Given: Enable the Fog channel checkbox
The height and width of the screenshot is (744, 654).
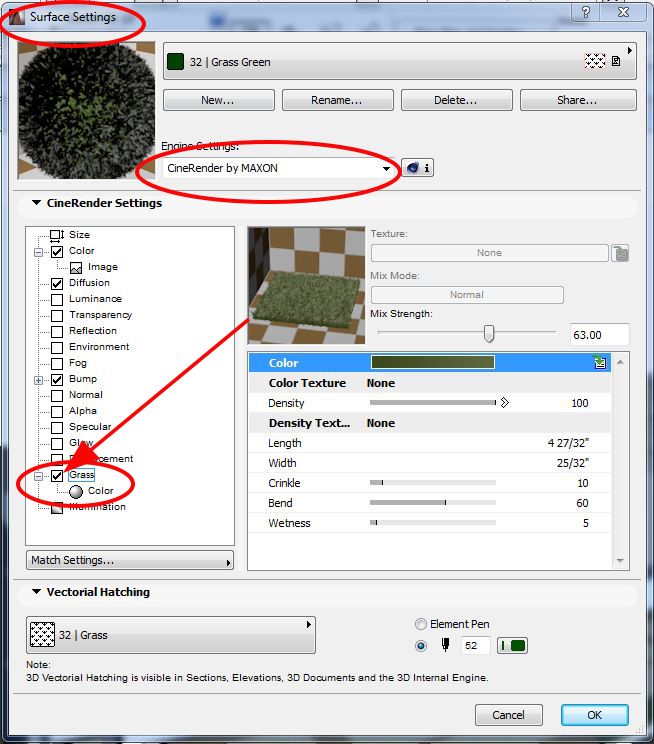Looking at the screenshot, I should (57, 364).
